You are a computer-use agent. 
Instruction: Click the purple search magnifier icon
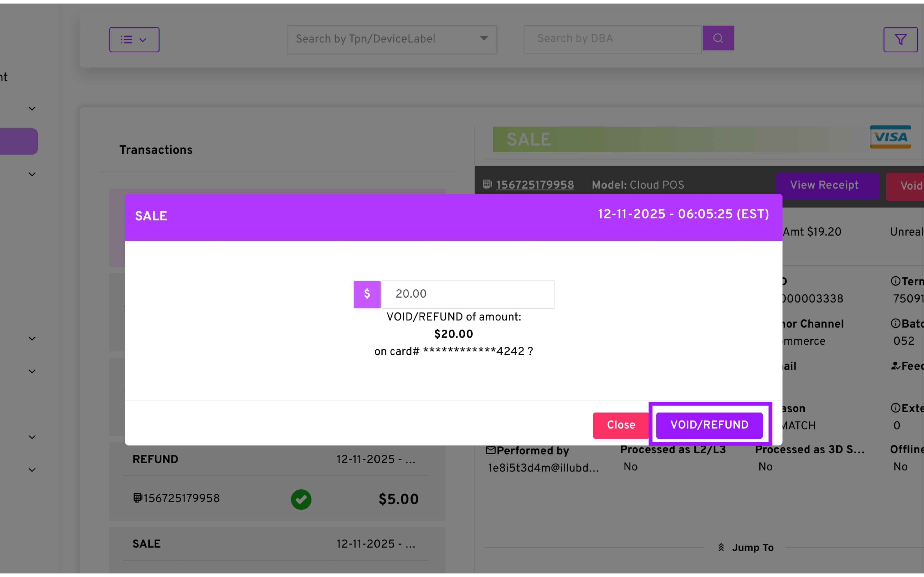click(718, 38)
